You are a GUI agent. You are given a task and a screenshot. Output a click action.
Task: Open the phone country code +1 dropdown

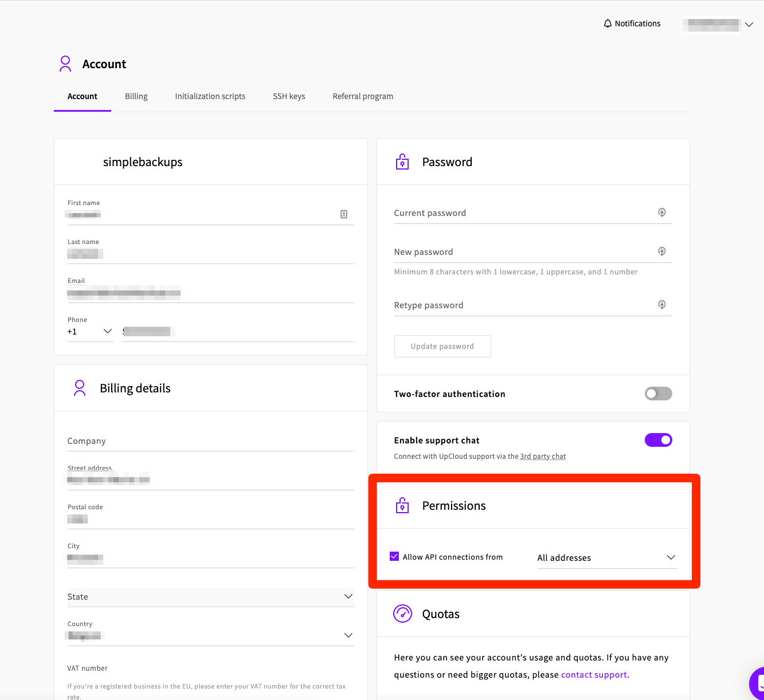(90, 332)
